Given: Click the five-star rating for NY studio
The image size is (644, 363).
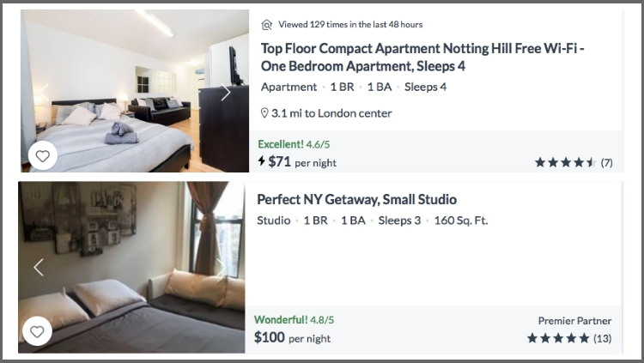Looking at the screenshot, I should click(x=558, y=338).
